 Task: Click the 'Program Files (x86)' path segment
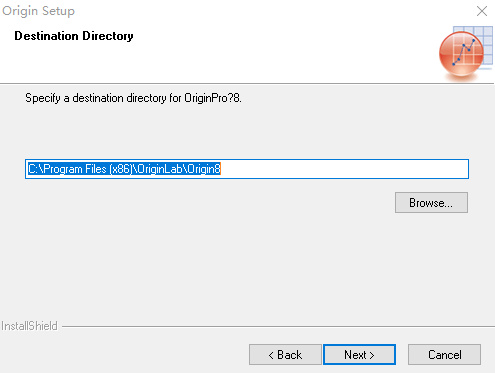pos(88,169)
